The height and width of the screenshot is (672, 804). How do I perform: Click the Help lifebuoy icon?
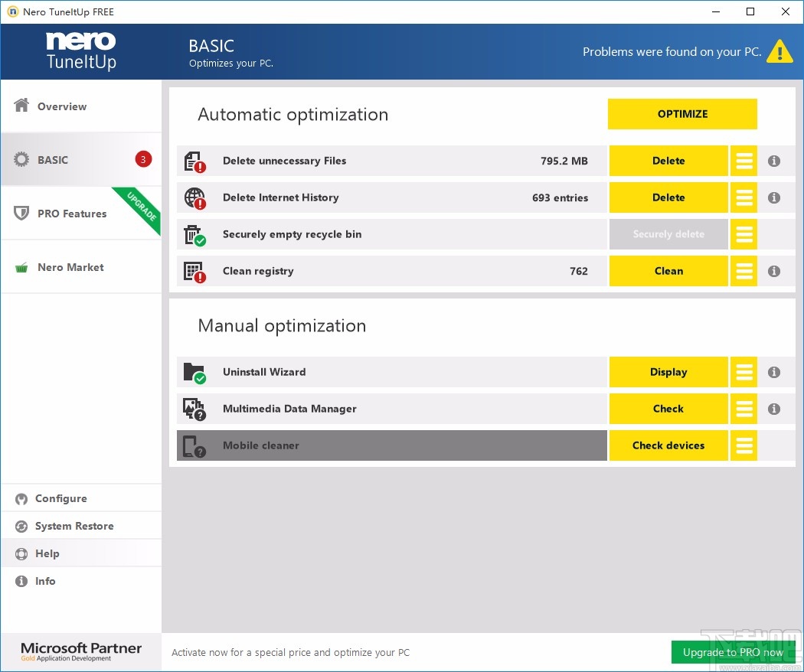pyautogui.click(x=21, y=553)
